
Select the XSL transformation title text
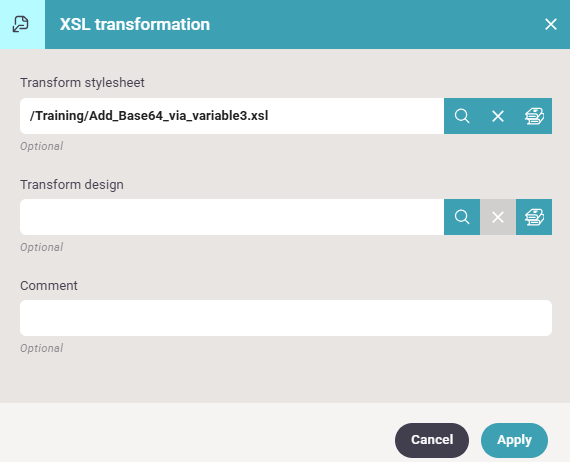(x=135, y=24)
